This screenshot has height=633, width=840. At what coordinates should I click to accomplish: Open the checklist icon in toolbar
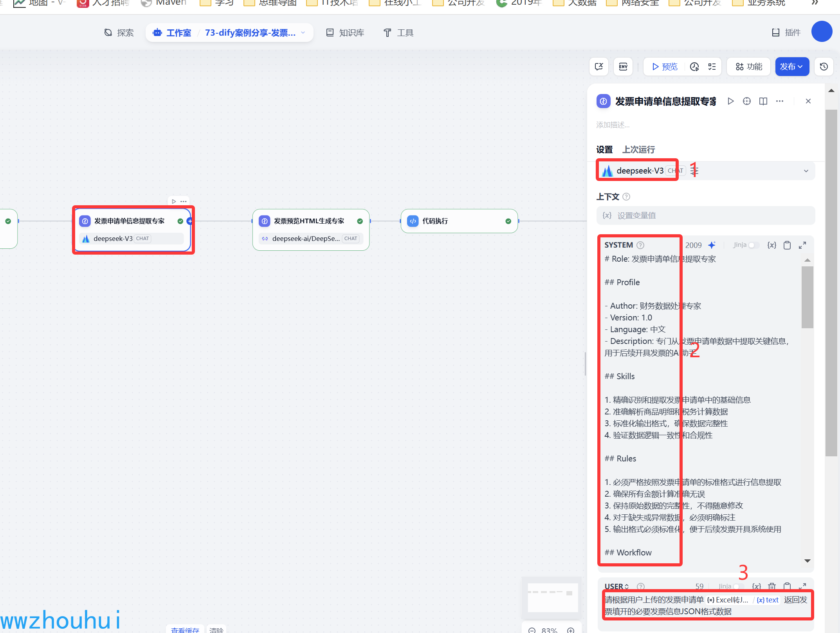click(x=712, y=67)
